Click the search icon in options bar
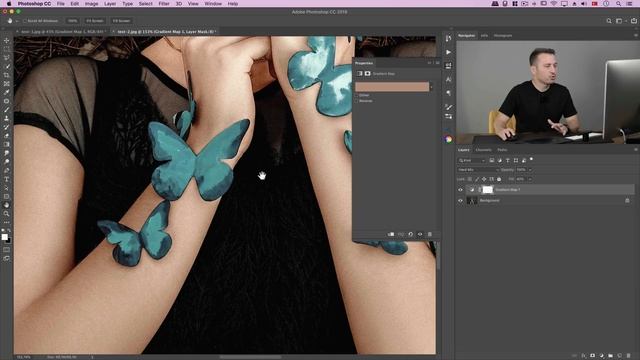 point(609,21)
